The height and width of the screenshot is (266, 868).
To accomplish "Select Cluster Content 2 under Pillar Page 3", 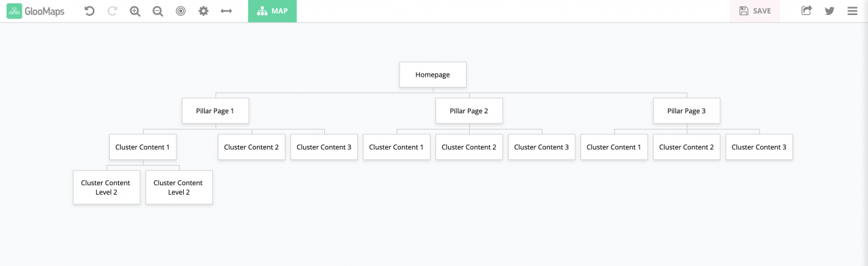I will (x=686, y=147).
